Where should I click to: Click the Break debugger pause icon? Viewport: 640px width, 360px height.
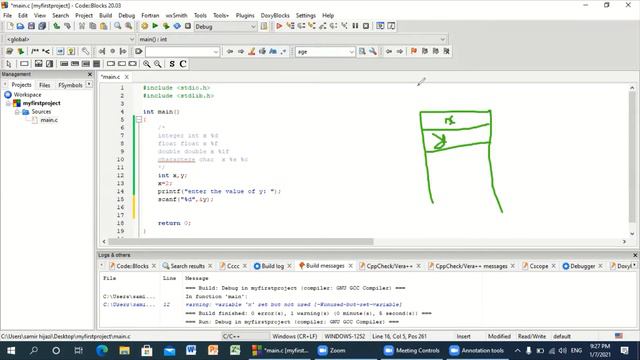tap(355, 26)
